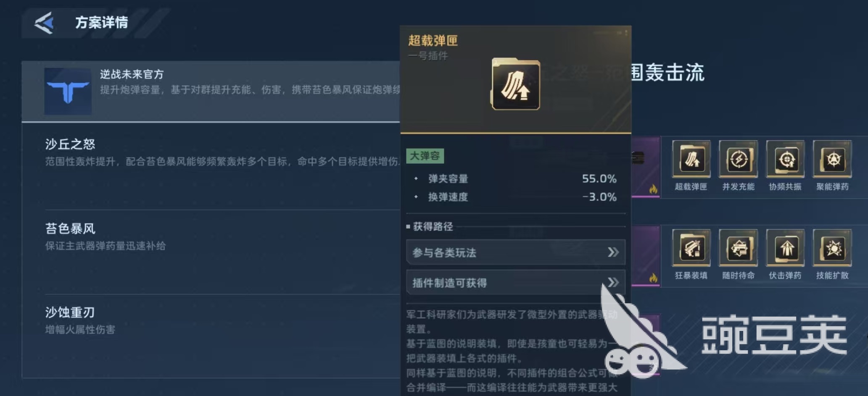The image size is (868, 396).
Task: Select the 技能扩散 plugin icon
Action: (x=832, y=248)
